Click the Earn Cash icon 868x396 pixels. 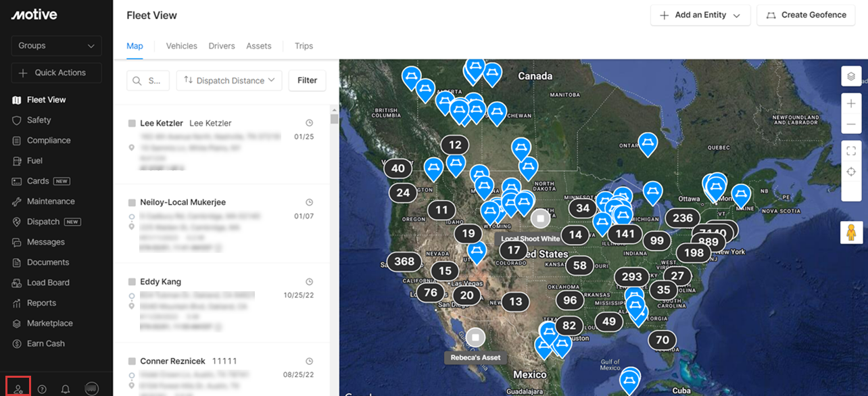coord(17,343)
